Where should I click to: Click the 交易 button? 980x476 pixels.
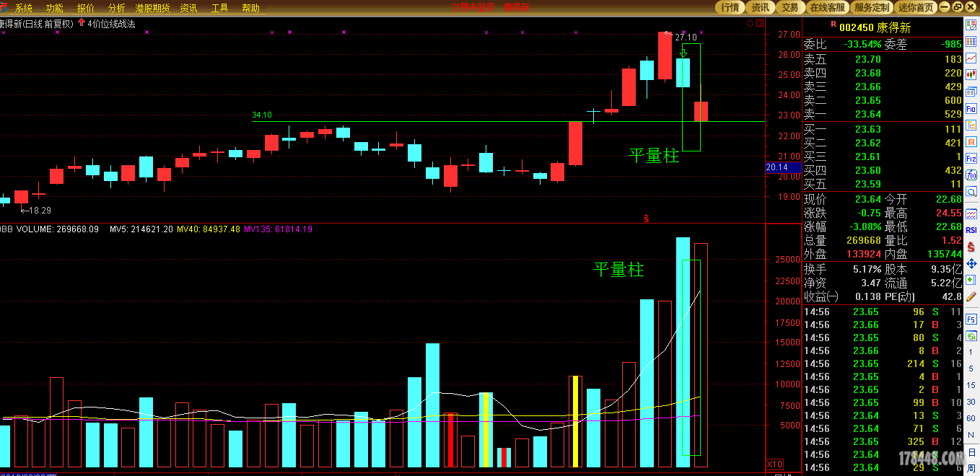point(790,7)
